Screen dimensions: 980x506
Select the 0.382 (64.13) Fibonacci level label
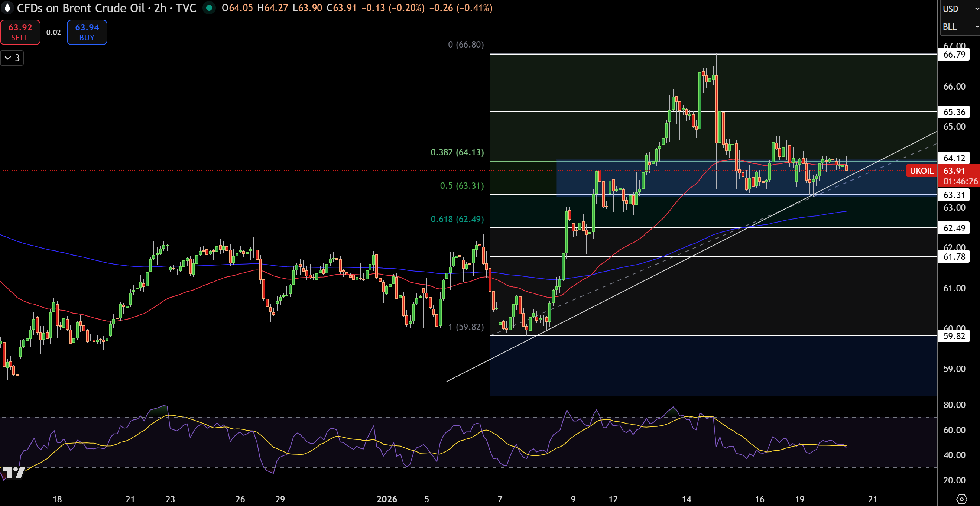coord(457,152)
